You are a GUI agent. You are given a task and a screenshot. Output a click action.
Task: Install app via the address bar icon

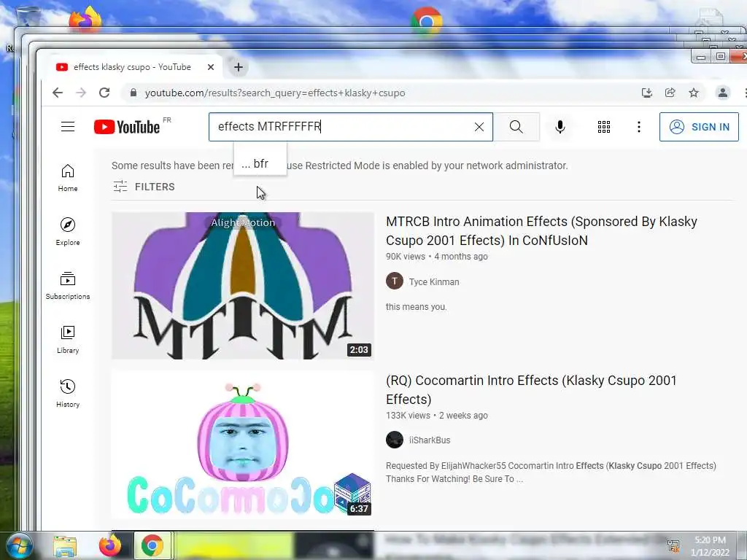click(x=646, y=93)
